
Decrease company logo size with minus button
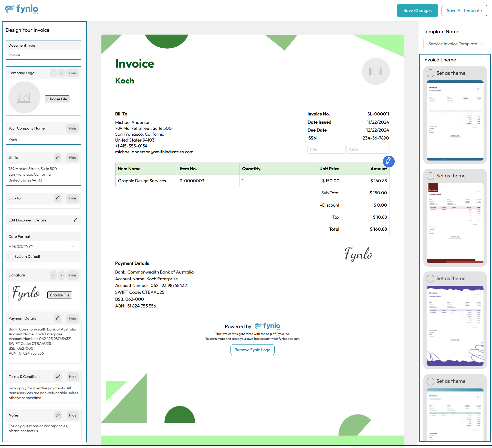coord(61,73)
